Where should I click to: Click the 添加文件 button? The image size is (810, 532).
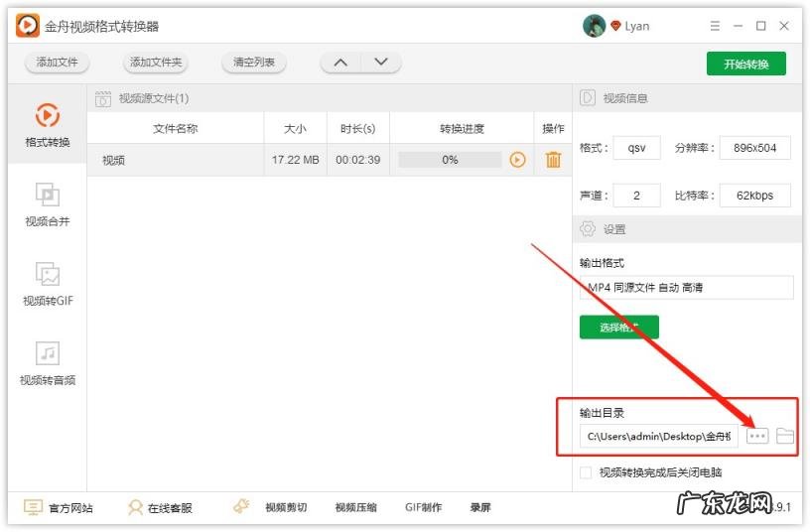57,63
